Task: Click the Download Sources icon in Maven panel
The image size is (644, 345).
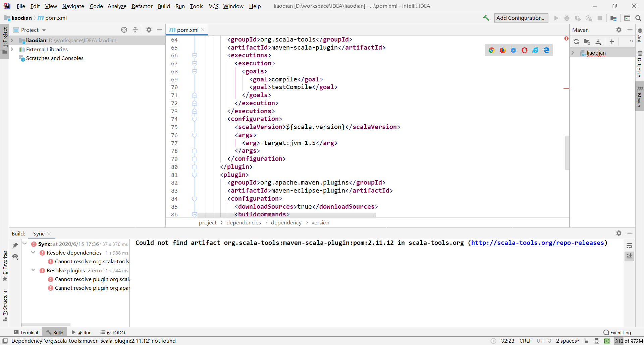Action: point(598,42)
